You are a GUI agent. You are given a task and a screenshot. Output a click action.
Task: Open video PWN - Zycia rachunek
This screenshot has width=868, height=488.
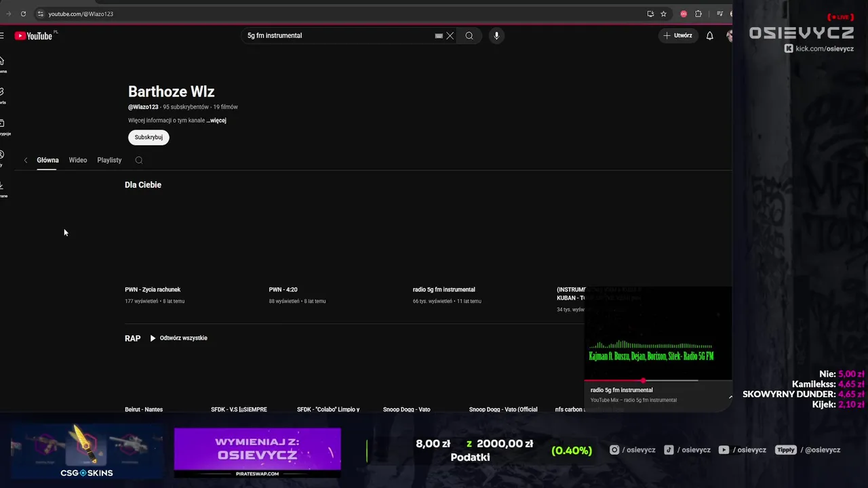pyautogui.click(x=153, y=289)
